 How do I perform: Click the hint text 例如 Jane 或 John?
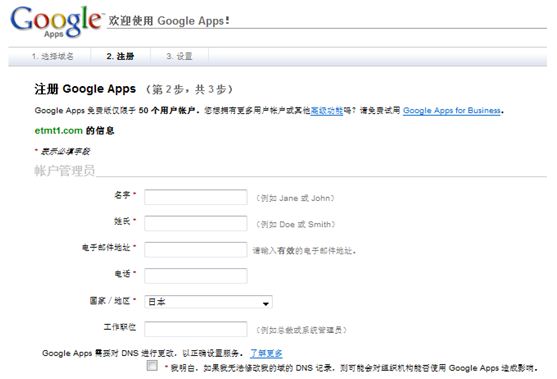295,198
